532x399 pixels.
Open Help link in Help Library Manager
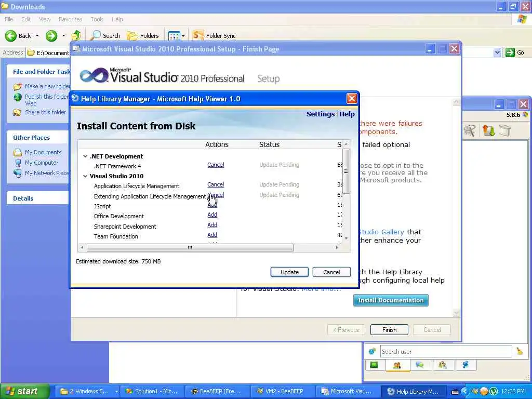click(347, 114)
